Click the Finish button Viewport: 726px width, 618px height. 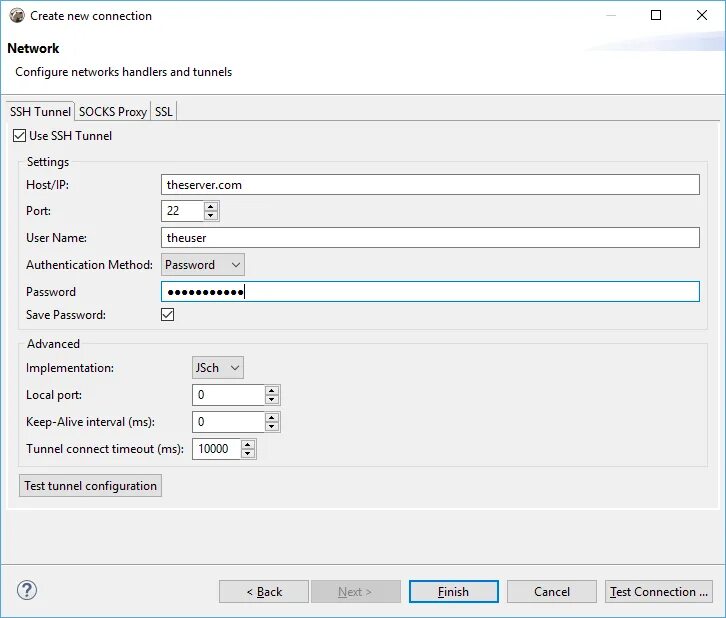[454, 592]
